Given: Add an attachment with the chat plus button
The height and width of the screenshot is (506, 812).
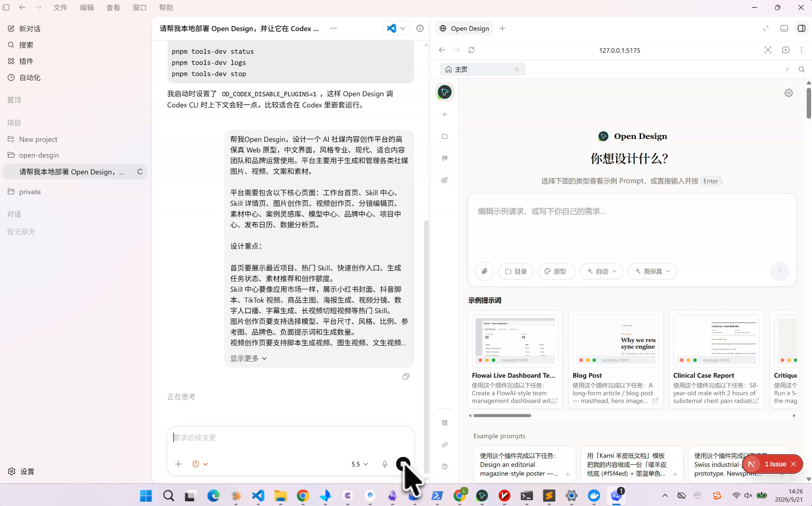Looking at the screenshot, I should click(x=178, y=464).
